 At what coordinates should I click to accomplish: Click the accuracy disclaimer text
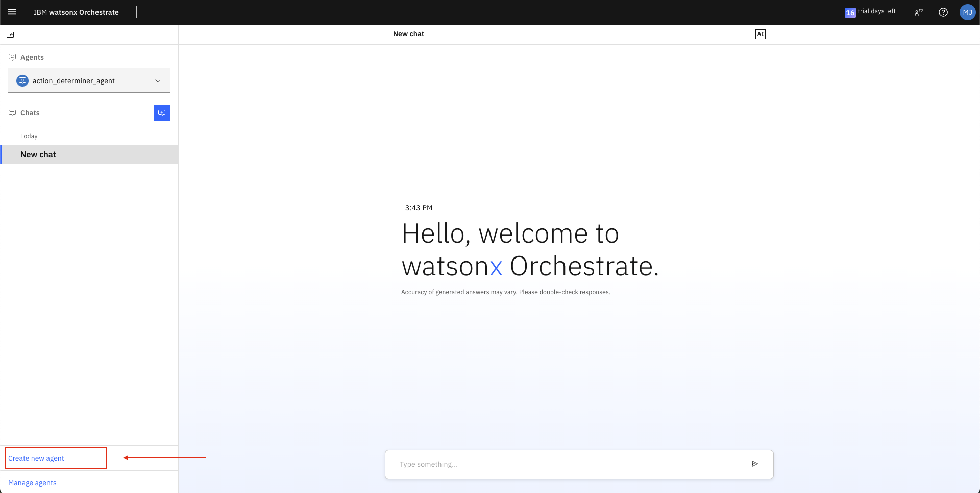point(506,292)
